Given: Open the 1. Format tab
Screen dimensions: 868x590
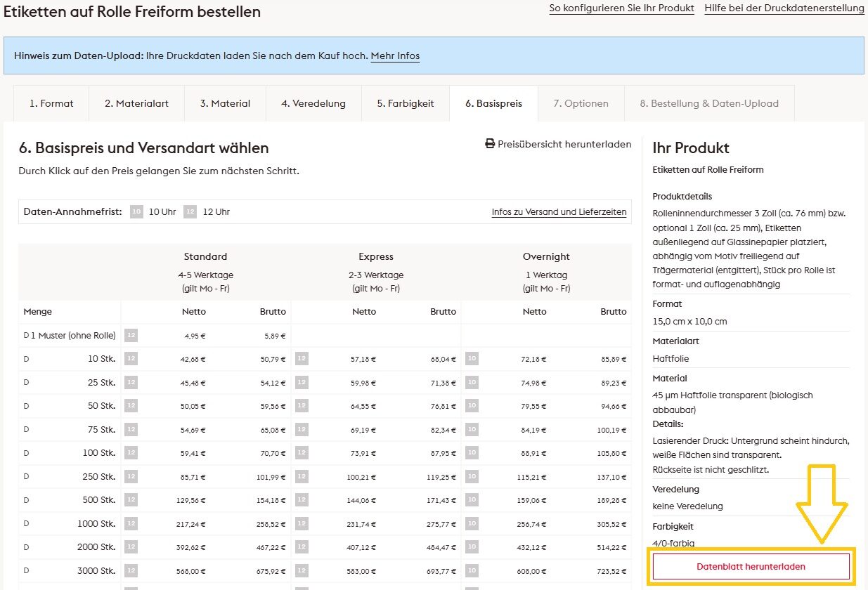Looking at the screenshot, I should [x=51, y=103].
